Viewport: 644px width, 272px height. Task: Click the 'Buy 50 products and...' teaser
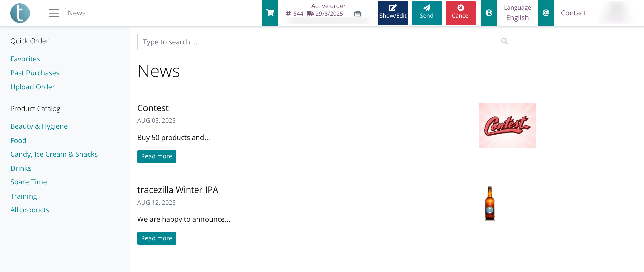174,138
